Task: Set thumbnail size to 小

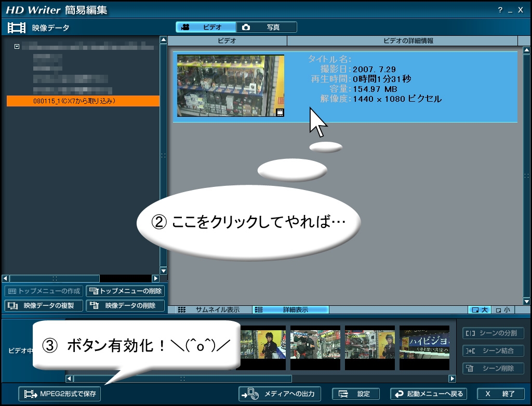Action: click(503, 309)
